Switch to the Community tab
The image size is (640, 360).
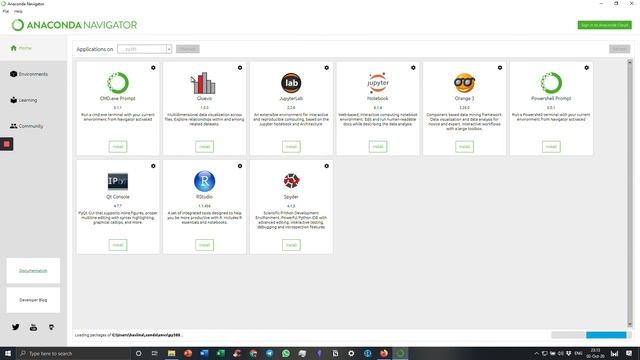coord(33,126)
